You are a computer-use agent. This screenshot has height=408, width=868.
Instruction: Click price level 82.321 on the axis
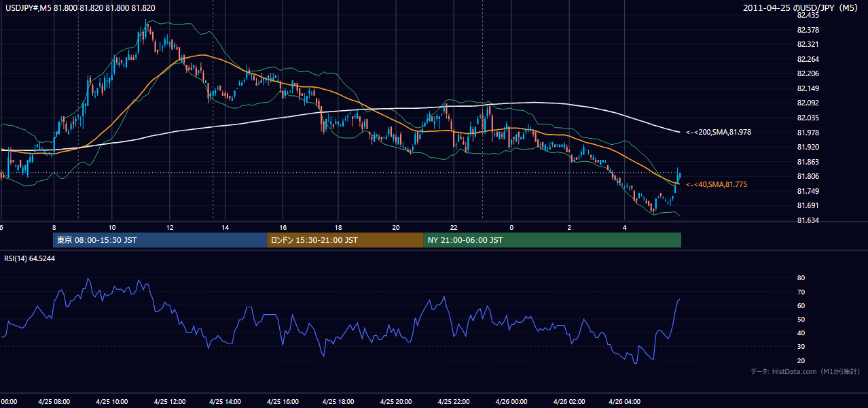[x=807, y=44]
